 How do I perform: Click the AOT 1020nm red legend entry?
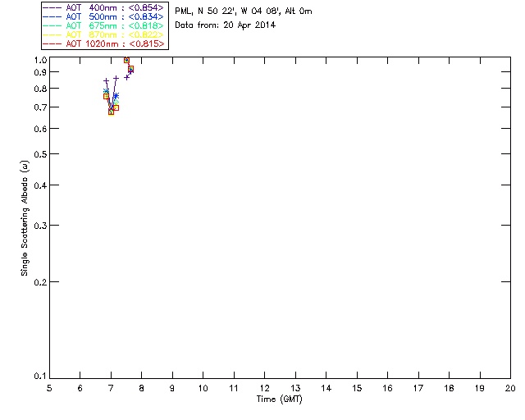(103, 43)
